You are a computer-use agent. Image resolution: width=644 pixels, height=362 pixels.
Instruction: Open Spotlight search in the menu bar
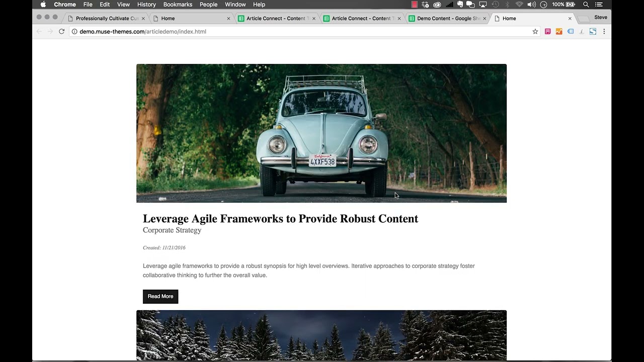click(x=586, y=5)
